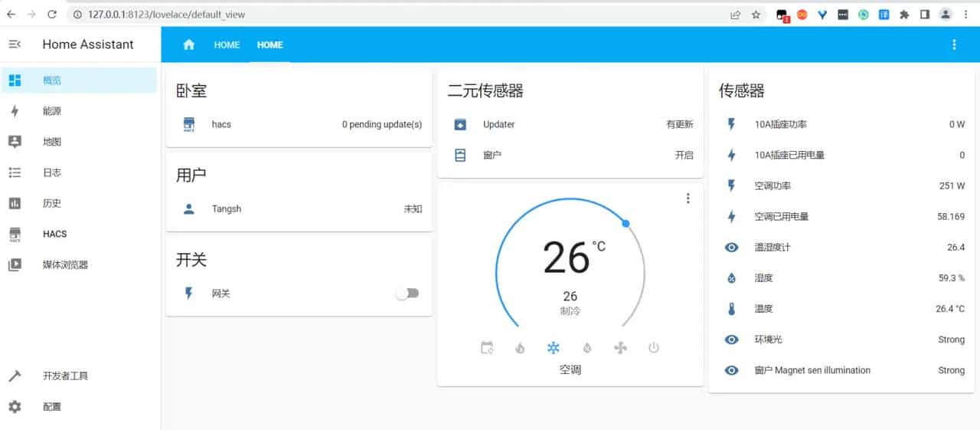980x430 pixels.
Task: Open 日志 logbook page
Action: [80, 172]
